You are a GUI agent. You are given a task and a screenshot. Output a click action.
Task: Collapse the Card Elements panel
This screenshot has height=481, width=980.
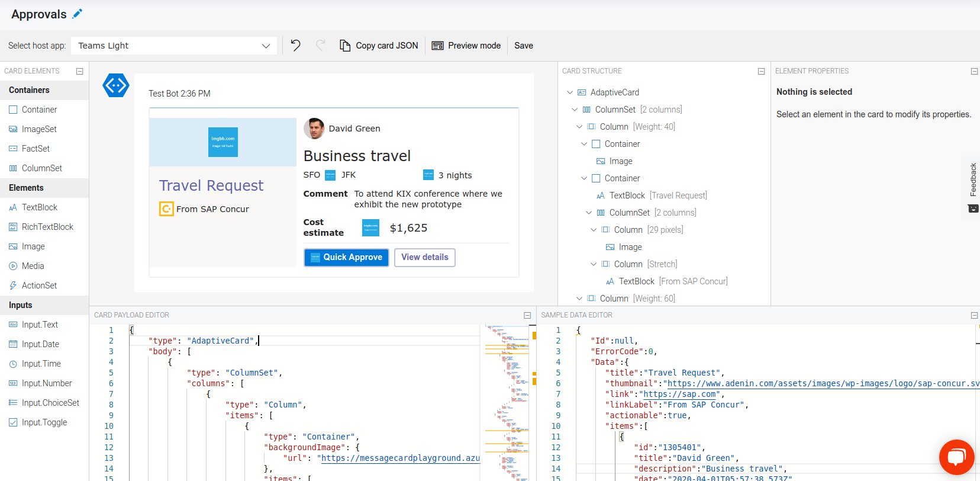80,71
